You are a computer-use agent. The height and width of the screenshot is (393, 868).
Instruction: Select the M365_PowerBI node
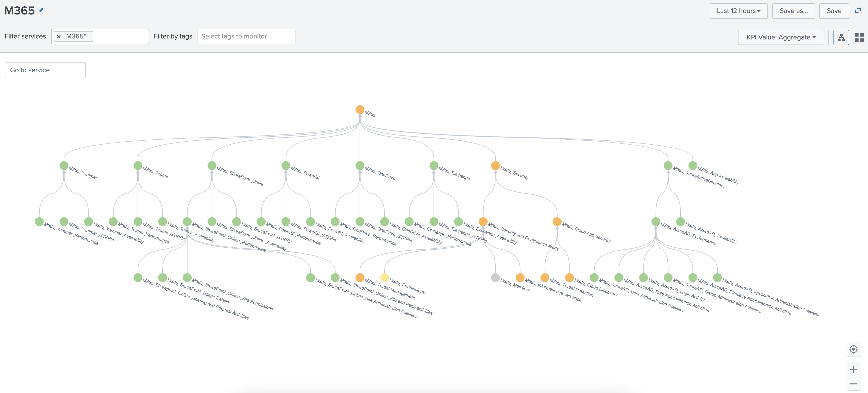[x=286, y=166]
